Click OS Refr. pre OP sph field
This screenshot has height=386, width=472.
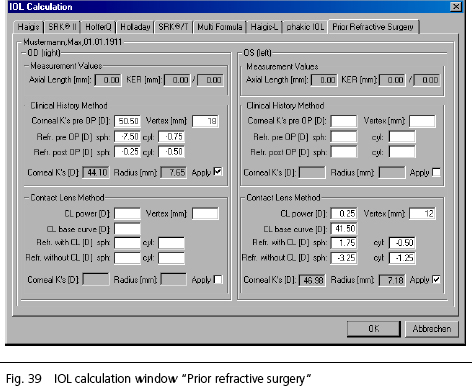[x=344, y=137]
